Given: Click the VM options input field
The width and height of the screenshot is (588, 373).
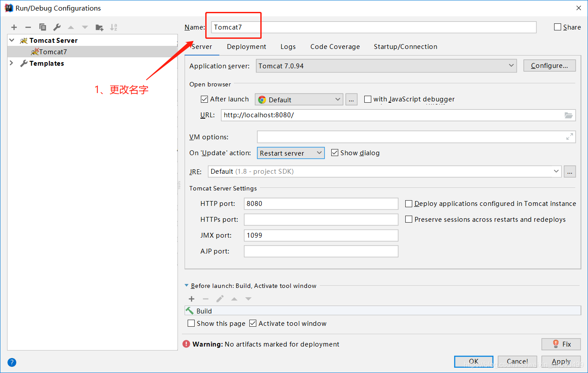Looking at the screenshot, I should click(x=416, y=137).
